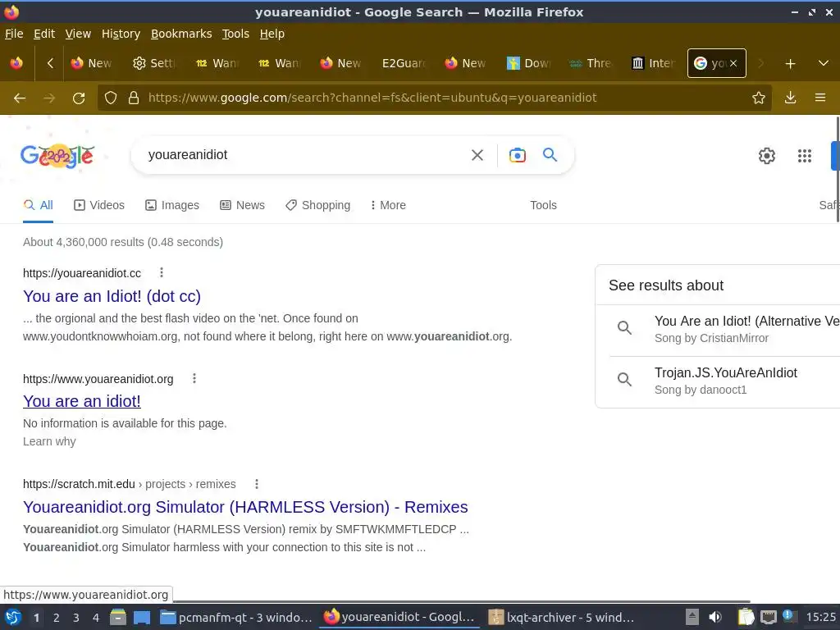Switch to the E2Guardian tab

pyautogui.click(x=404, y=63)
